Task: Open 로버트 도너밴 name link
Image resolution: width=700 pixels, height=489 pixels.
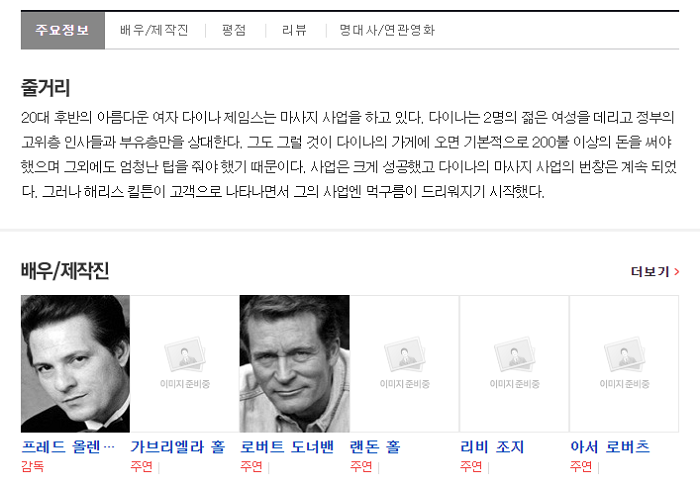Action: click(x=287, y=447)
